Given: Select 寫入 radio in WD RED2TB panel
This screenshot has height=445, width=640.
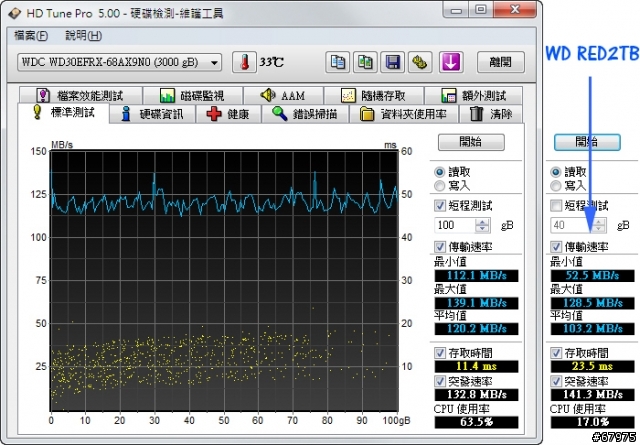Looking at the screenshot, I should pos(556,186).
